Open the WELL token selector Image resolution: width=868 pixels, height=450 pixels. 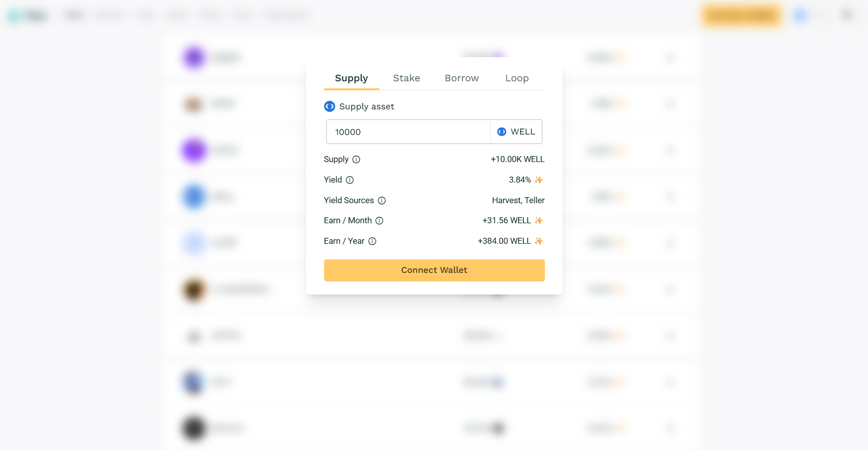point(516,132)
